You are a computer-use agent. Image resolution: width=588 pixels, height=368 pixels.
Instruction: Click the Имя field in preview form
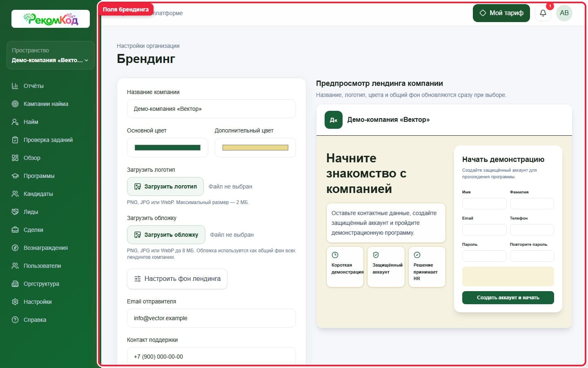point(484,204)
